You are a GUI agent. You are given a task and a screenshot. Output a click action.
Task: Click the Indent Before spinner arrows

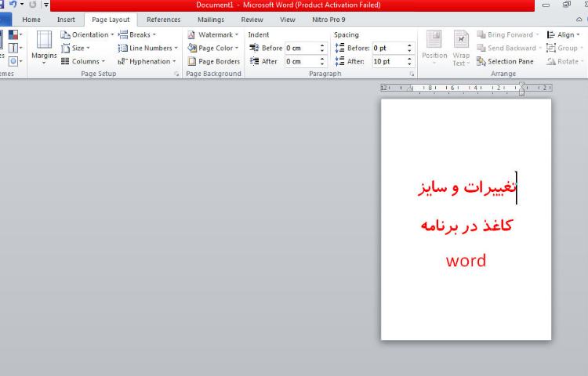(322, 48)
